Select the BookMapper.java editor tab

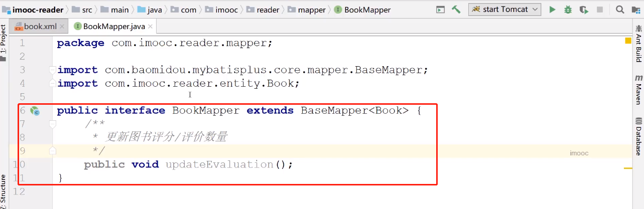pyautogui.click(x=110, y=27)
